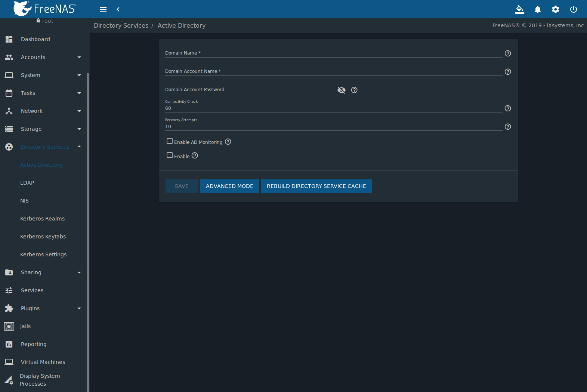Click the sidebar vertical scrollbar
The width and height of the screenshot is (587, 392).
coord(88,232)
